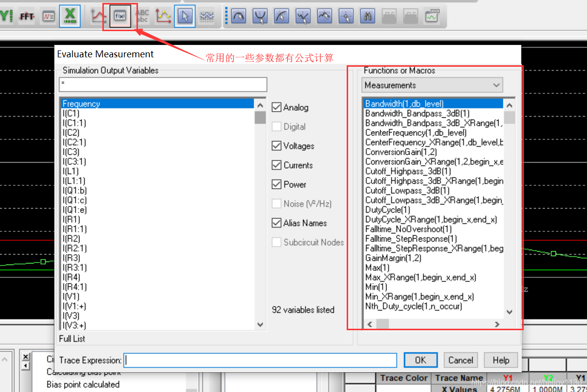Click down arrow of the variables list scrollbar
Viewport: 587px width, 392px height.
pos(260,325)
